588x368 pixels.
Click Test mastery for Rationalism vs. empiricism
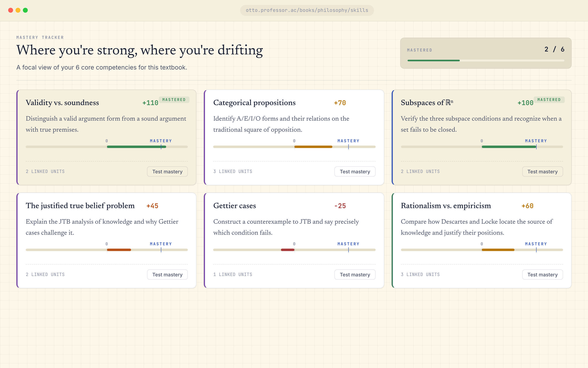(542, 275)
